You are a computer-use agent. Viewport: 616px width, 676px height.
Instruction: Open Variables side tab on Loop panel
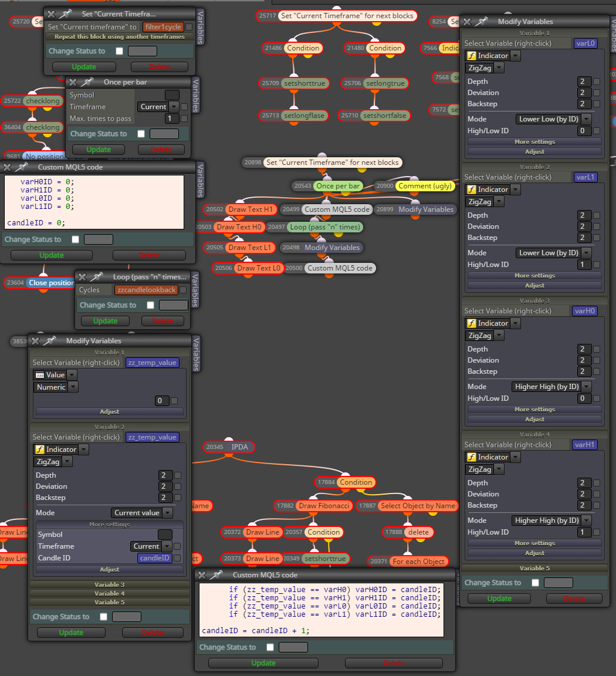click(x=195, y=290)
